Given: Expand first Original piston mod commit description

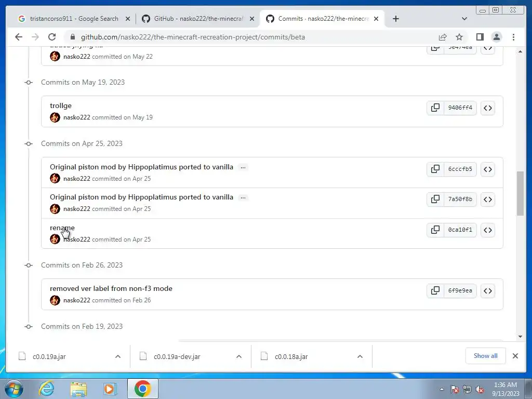Looking at the screenshot, I should pyautogui.click(x=243, y=167).
